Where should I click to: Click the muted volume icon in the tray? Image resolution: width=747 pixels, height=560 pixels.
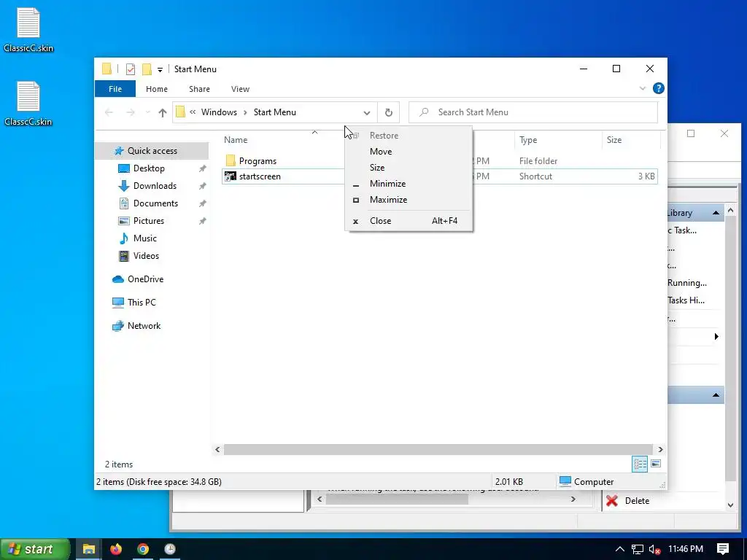tap(655, 550)
